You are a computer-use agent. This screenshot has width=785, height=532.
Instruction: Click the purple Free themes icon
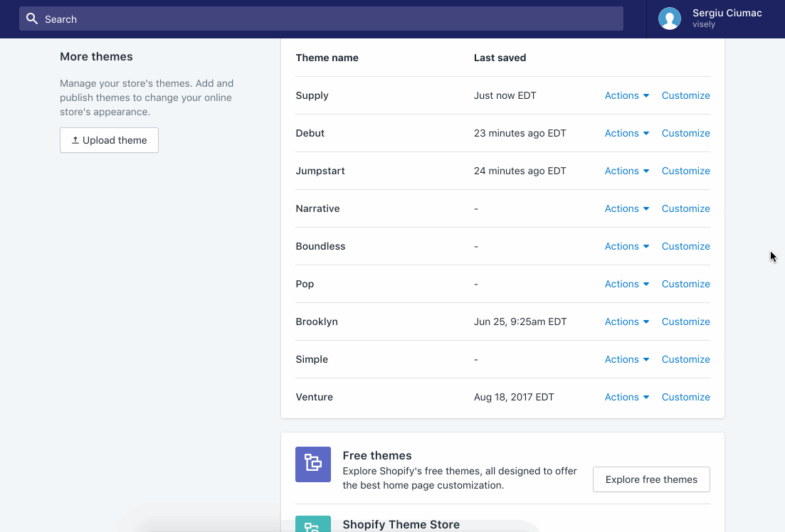pos(313,464)
